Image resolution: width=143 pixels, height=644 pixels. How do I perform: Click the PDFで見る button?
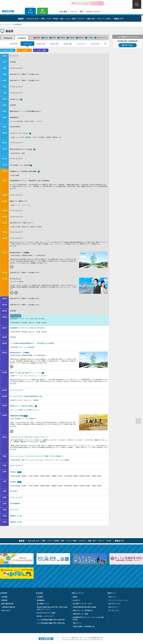click(127, 45)
